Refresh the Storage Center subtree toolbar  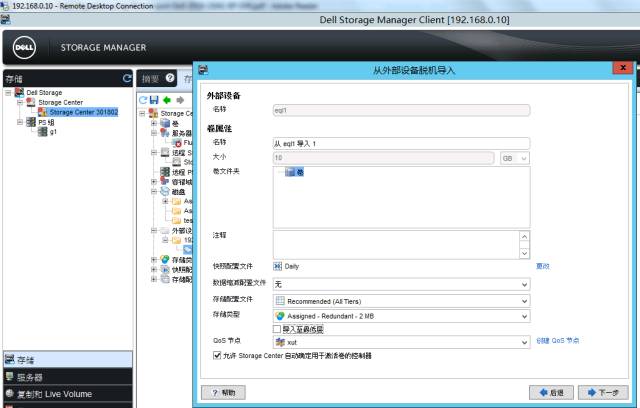[142, 100]
